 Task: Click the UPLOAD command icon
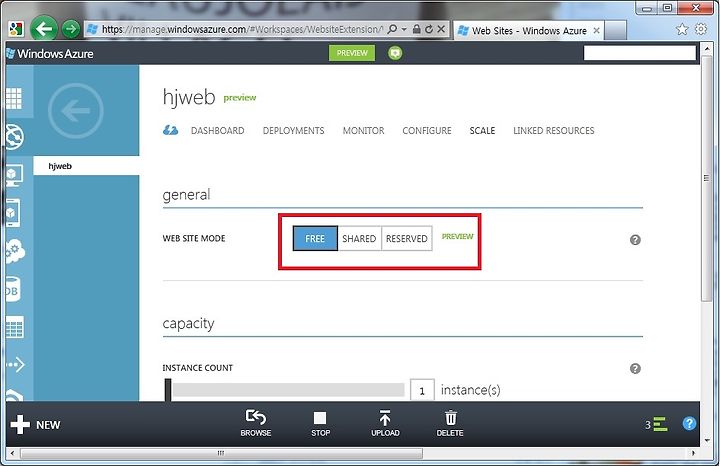385,423
